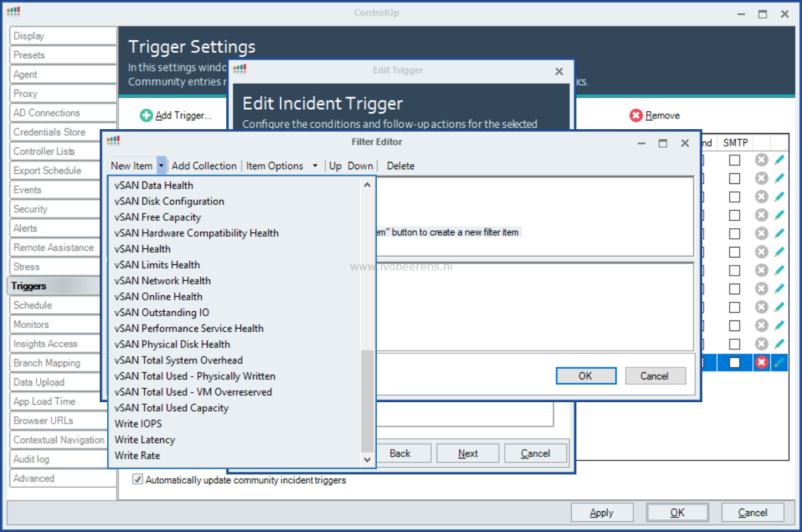Select vSAN Data Health from the list
This screenshot has width=802, height=532.
[x=154, y=185]
